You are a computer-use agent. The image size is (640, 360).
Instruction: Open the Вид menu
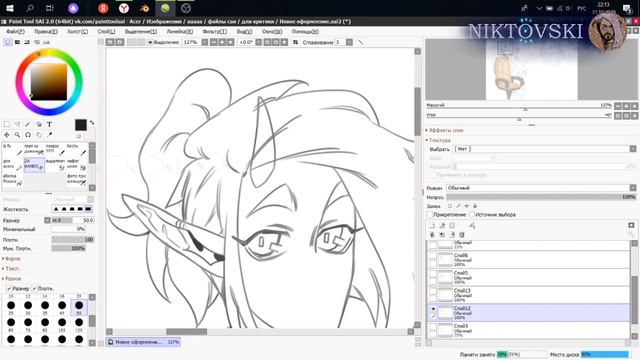tap(244, 31)
